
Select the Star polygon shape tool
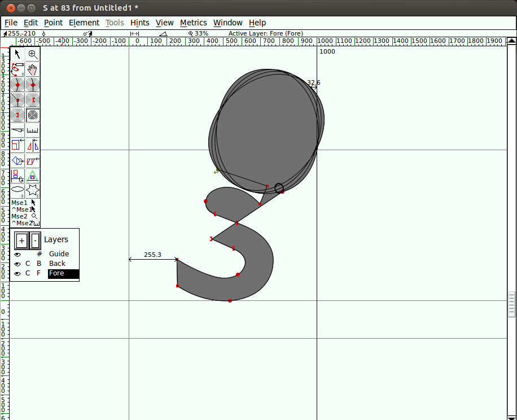[x=33, y=191]
